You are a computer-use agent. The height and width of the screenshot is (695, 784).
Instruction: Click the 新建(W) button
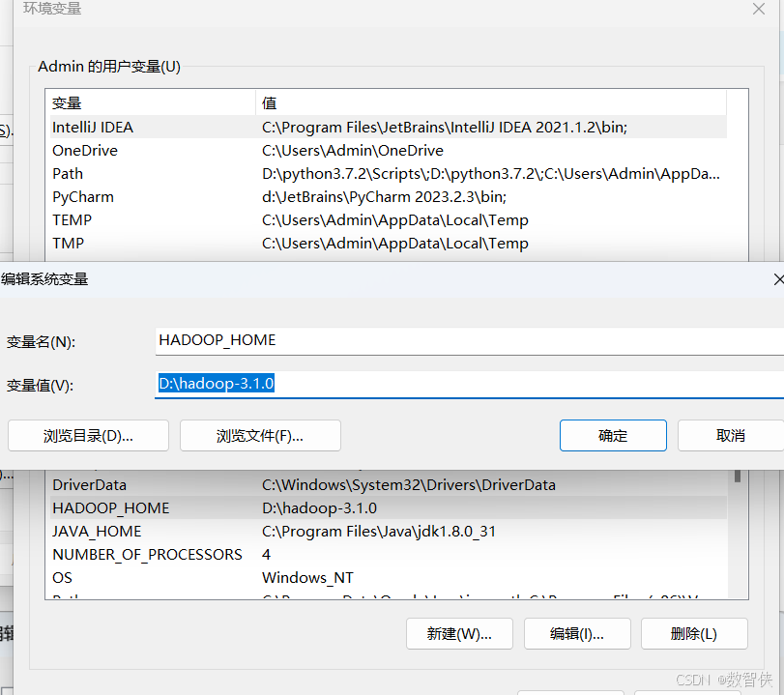tap(459, 633)
